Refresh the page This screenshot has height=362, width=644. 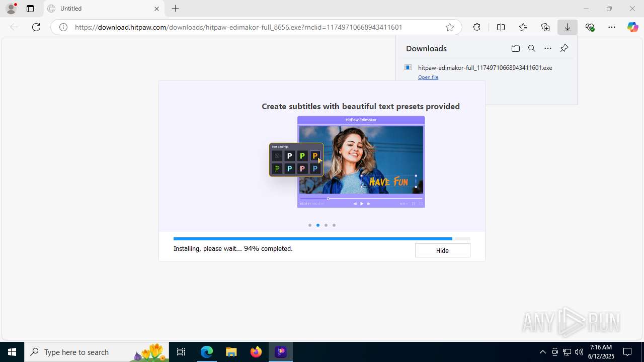click(36, 27)
